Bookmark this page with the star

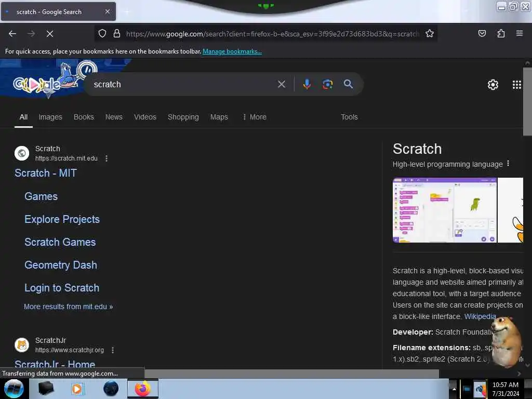click(x=430, y=33)
